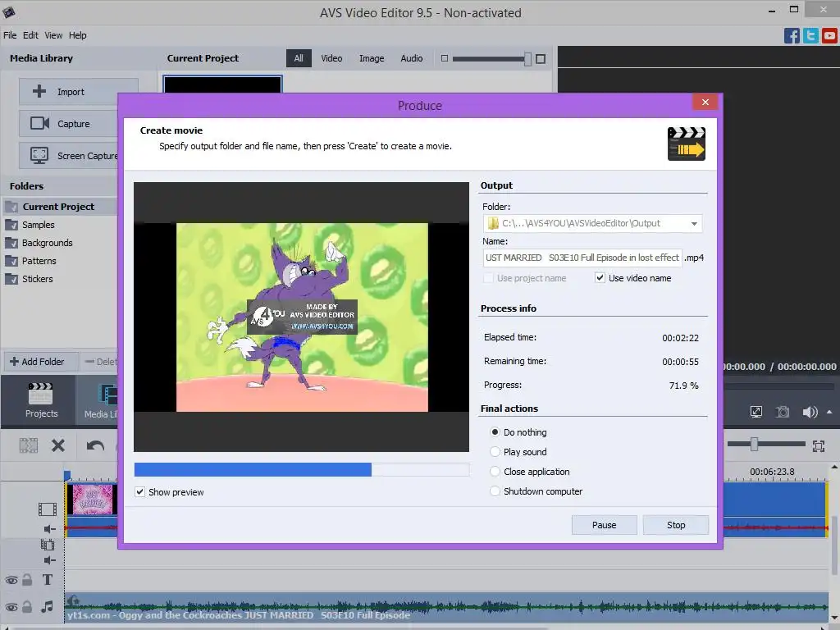Lock the text track with padlock icon
The width and height of the screenshot is (840, 630).
[x=27, y=580]
